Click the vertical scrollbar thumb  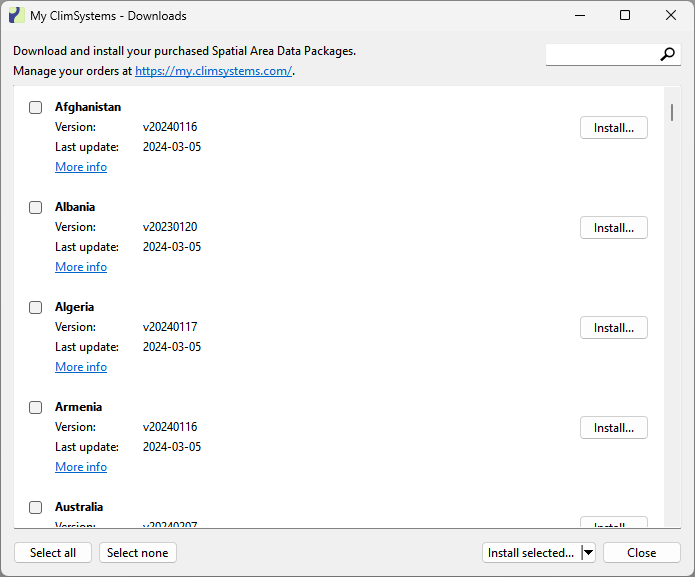(x=672, y=112)
